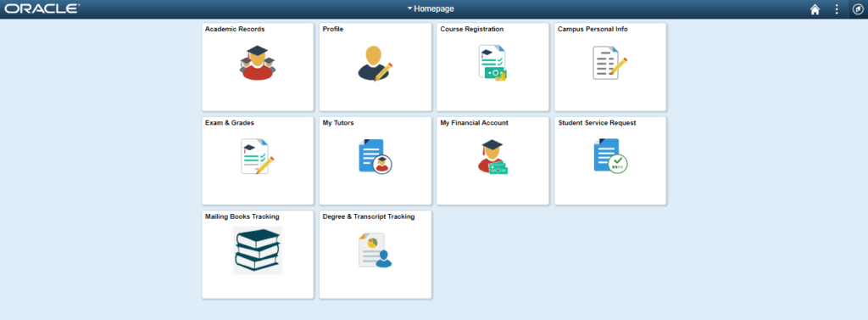
Task: Click the My Tutors tile title
Action: click(338, 122)
